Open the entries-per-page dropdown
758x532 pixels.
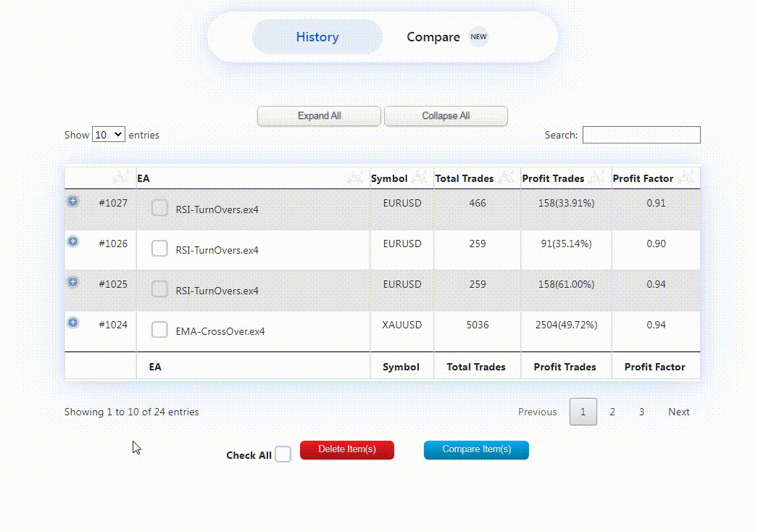(x=108, y=134)
